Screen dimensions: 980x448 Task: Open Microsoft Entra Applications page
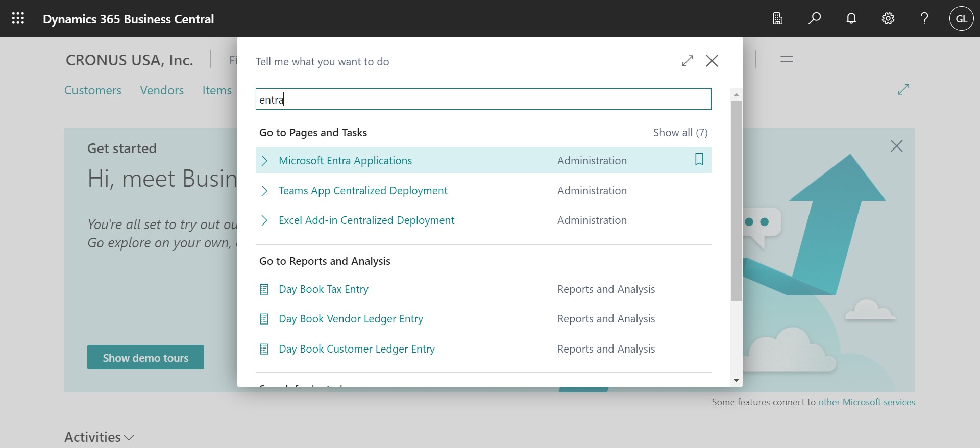[x=345, y=160]
